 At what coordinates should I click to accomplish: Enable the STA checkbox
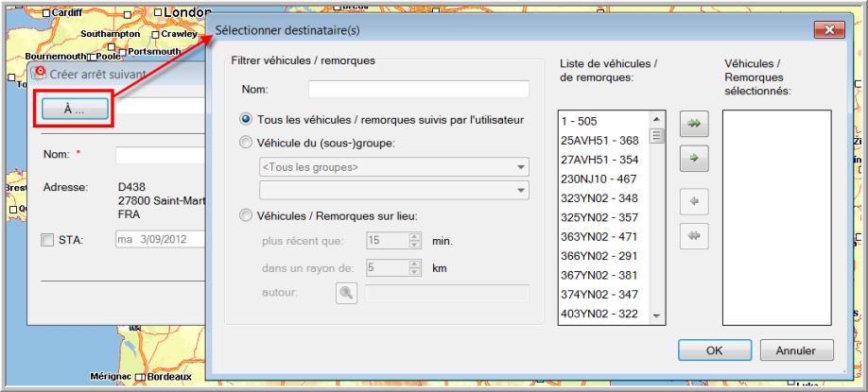[48, 240]
